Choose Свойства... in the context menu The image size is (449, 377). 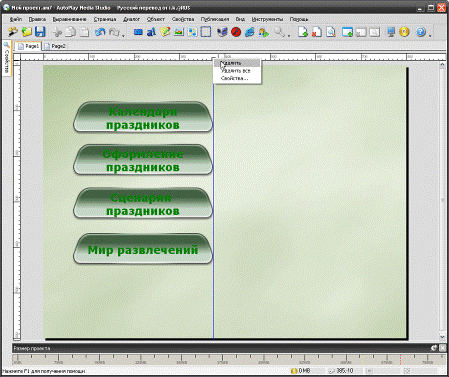pyautogui.click(x=237, y=79)
